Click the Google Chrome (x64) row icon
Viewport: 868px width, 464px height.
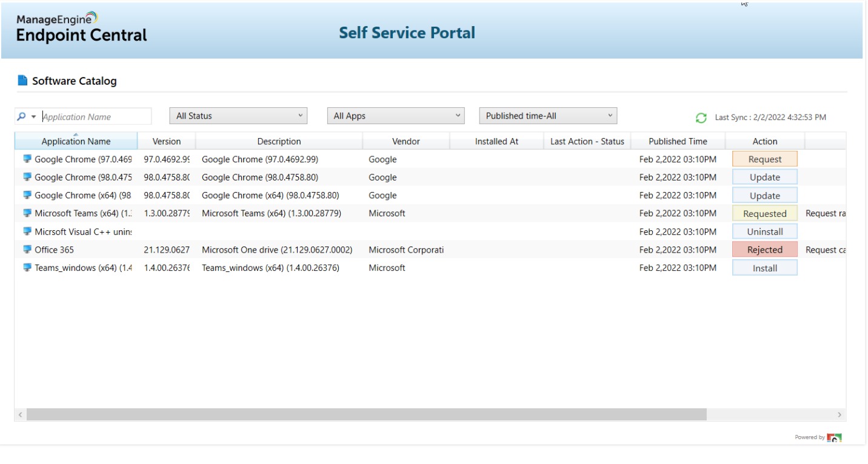27,195
